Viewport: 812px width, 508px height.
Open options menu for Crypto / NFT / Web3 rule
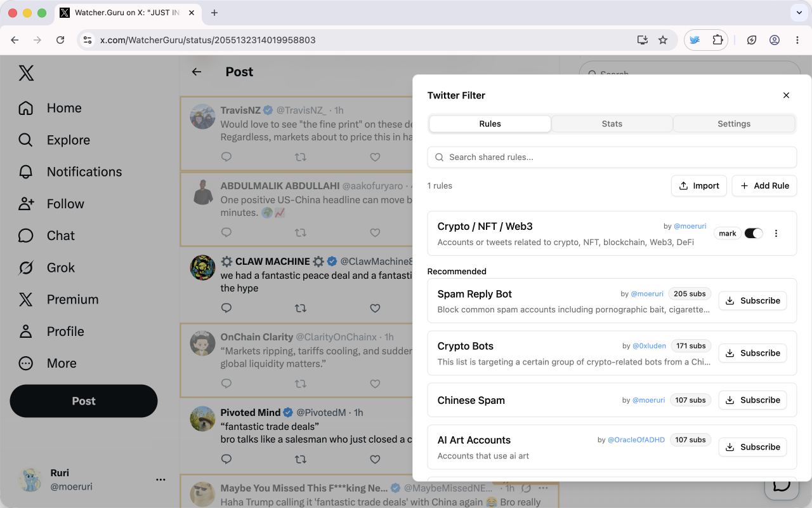coord(776,233)
